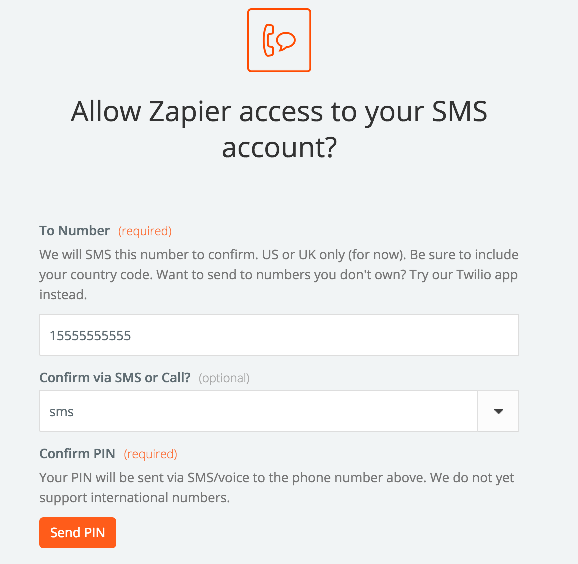Focus the To Number input field

[279, 335]
